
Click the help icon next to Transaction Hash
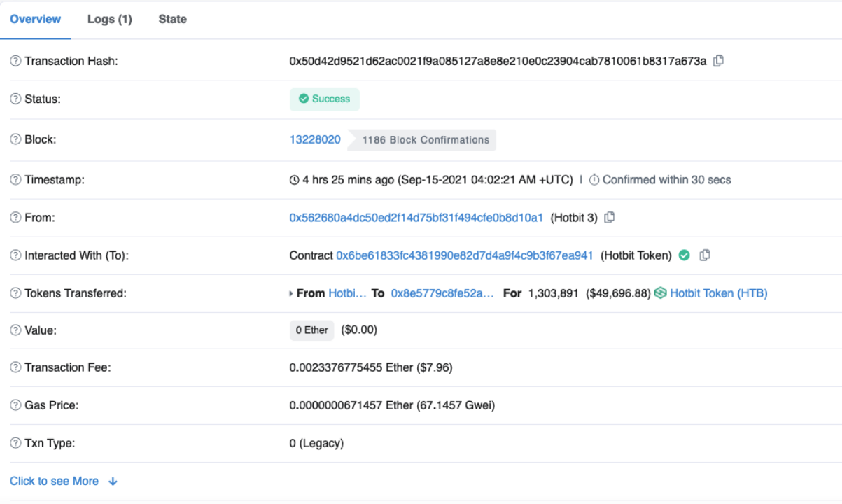[x=15, y=62]
